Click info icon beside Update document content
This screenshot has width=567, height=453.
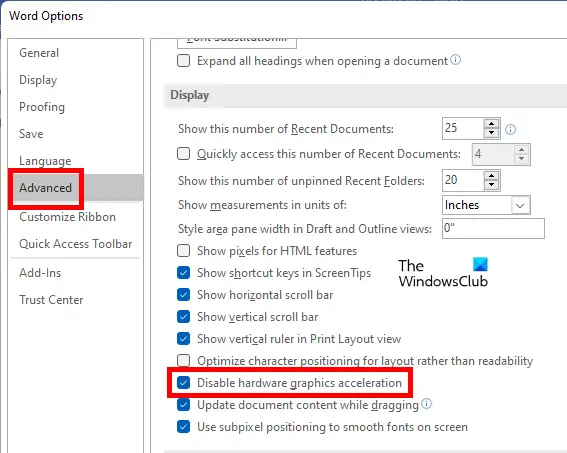click(427, 403)
